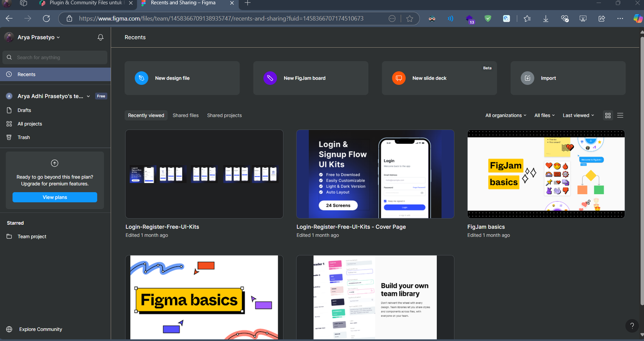Open the address bar ellipsis options
644x341 pixels.
[x=392, y=19]
